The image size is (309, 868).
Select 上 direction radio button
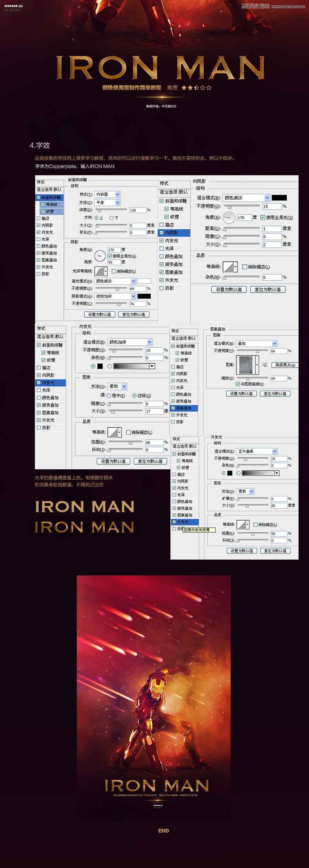point(97,218)
